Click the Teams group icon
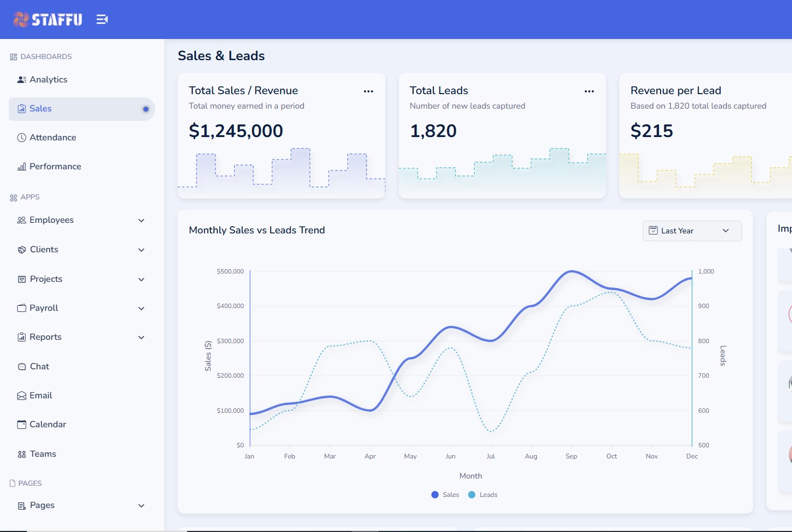This screenshot has height=532, width=792. click(22, 454)
